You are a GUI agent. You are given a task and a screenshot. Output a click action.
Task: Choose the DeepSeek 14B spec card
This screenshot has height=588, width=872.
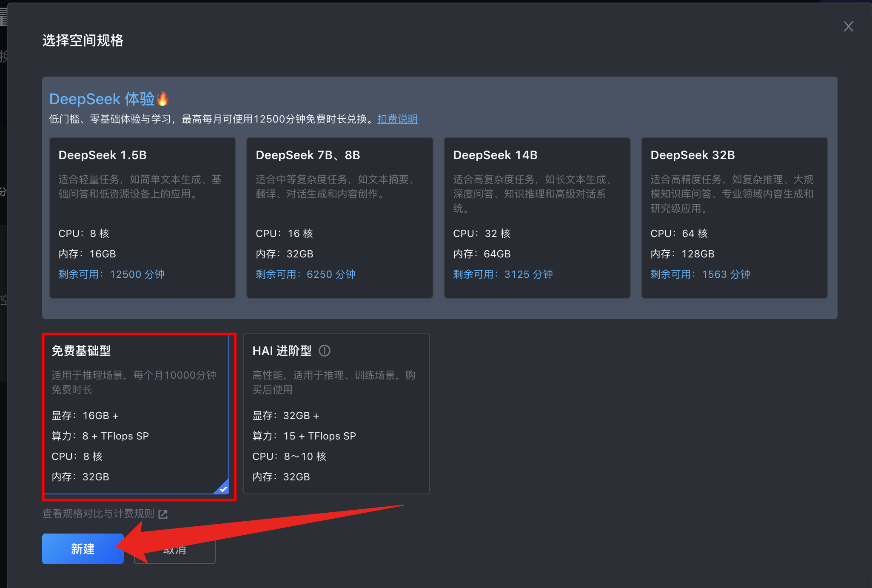(537, 217)
